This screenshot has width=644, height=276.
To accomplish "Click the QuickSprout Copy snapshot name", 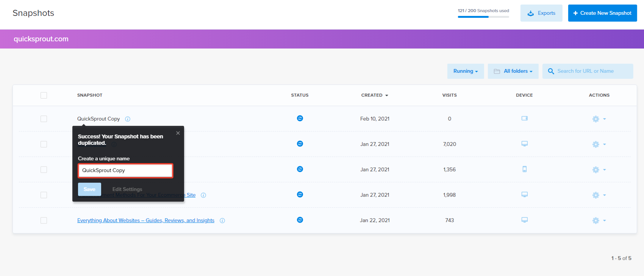I will pyautogui.click(x=98, y=119).
